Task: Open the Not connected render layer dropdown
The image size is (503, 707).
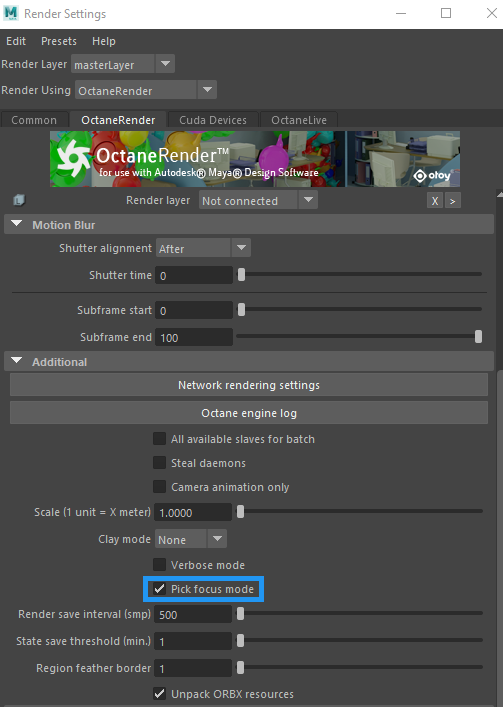Action: tap(258, 200)
